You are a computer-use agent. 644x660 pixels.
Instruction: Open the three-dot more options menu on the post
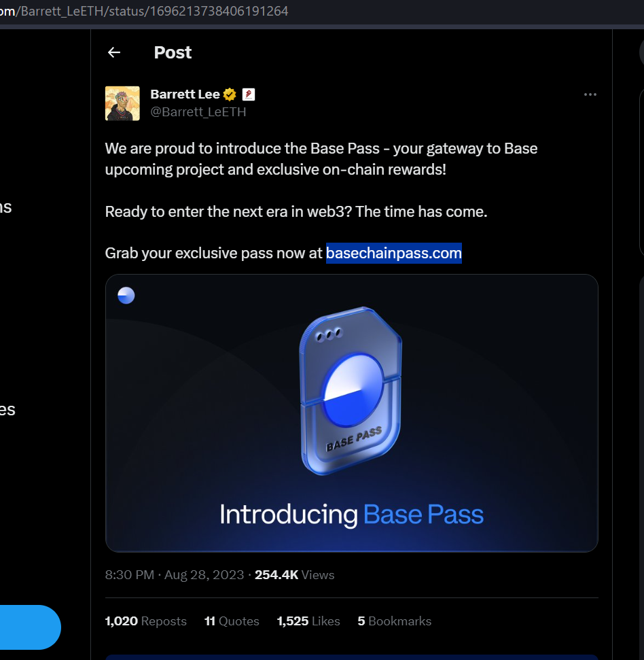[x=590, y=94]
